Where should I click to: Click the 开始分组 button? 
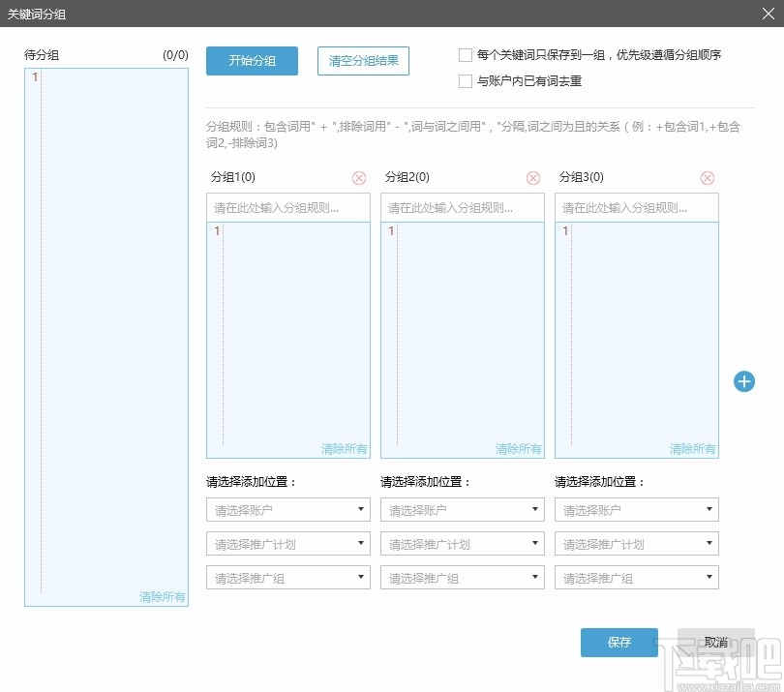pos(252,60)
